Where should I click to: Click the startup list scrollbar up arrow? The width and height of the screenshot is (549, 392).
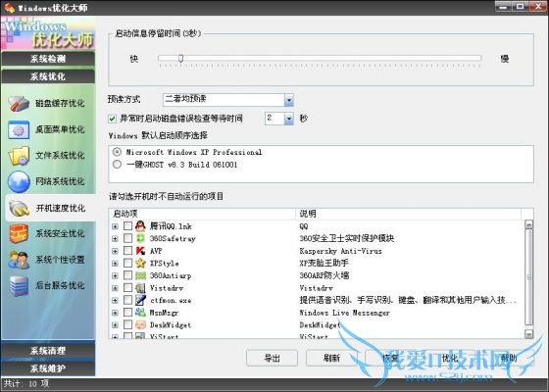(x=528, y=224)
